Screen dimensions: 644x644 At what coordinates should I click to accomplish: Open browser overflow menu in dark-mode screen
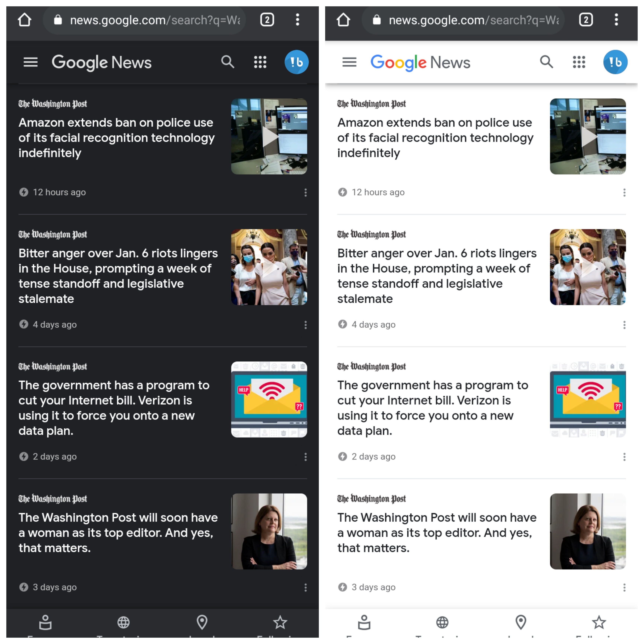click(297, 20)
